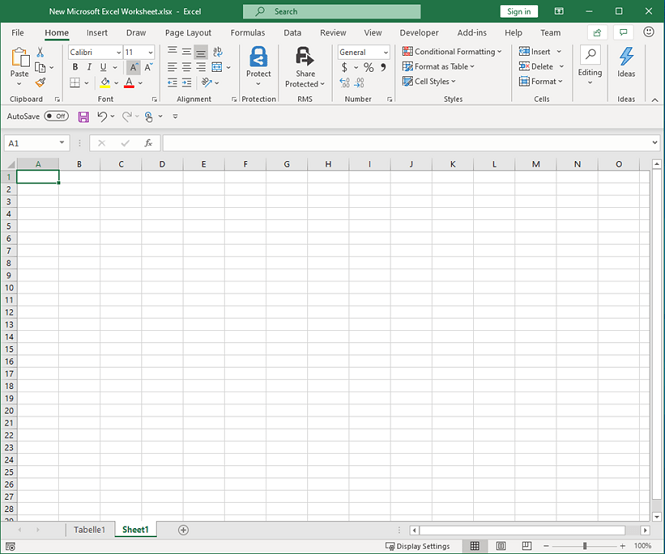Open Share Protected in RMS group

tap(305, 67)
